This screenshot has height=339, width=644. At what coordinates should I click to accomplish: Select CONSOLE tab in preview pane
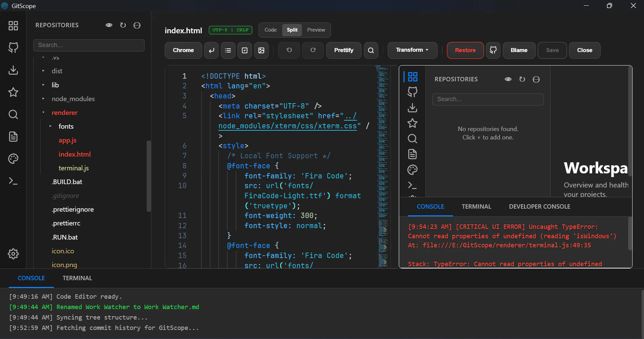430,207
